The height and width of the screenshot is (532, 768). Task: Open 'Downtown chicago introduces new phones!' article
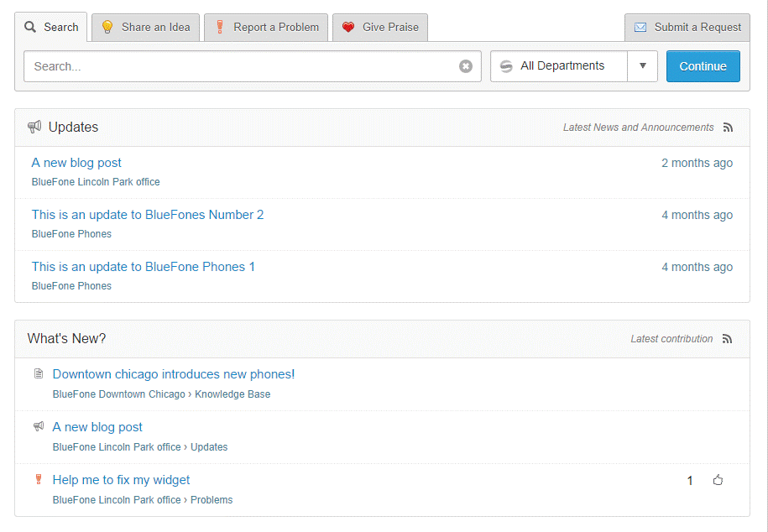tap(174, 374)
